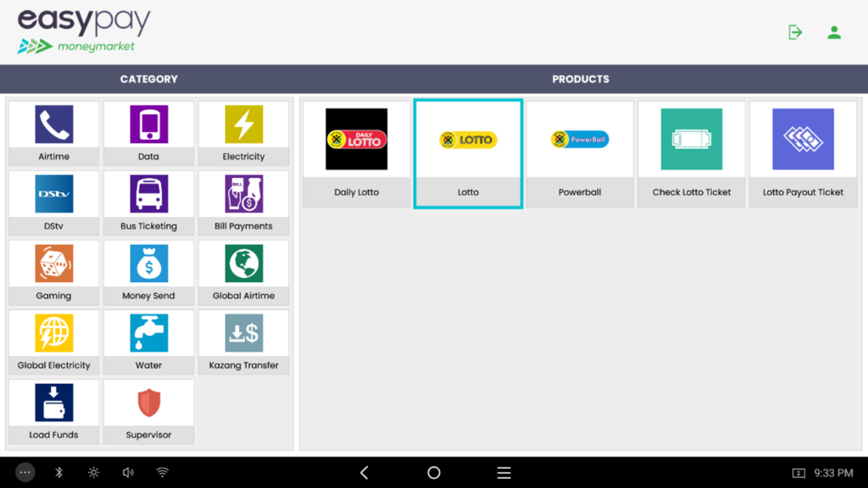Click the green logout icon

pos(795,32)
